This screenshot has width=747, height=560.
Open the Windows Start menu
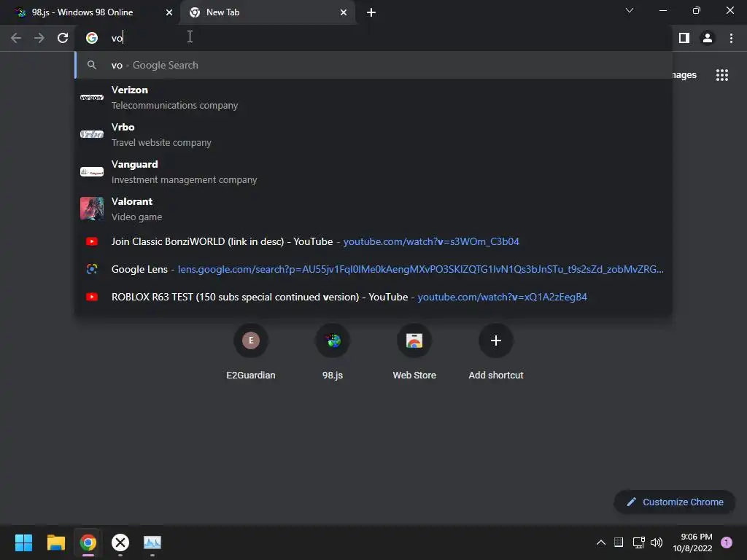(x=23, y=542)
